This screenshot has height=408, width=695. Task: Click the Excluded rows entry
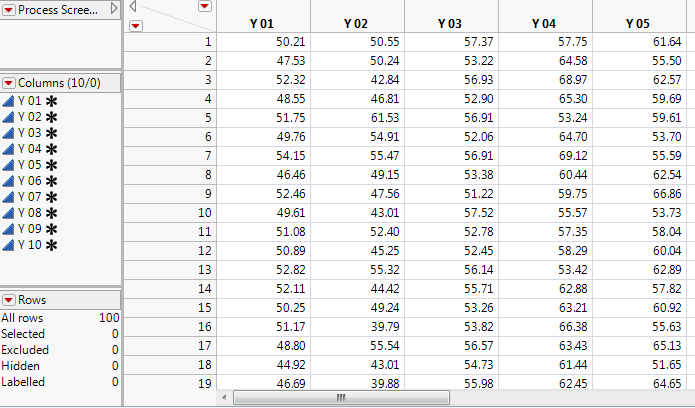[x=60, y=350]
